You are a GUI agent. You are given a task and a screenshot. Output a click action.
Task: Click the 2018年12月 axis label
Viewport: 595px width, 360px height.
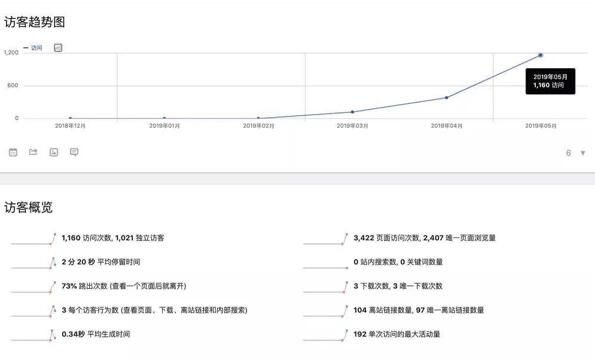(x=70, y=126)
